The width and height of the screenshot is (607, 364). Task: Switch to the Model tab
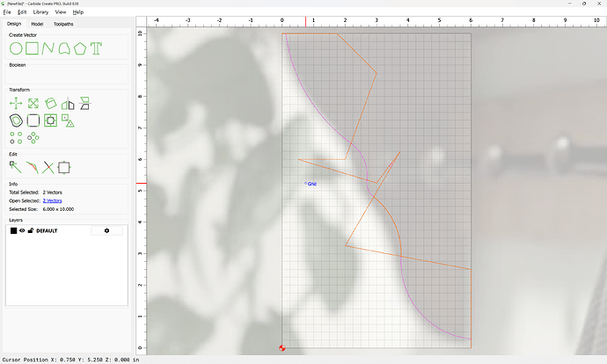coord(37,24)
